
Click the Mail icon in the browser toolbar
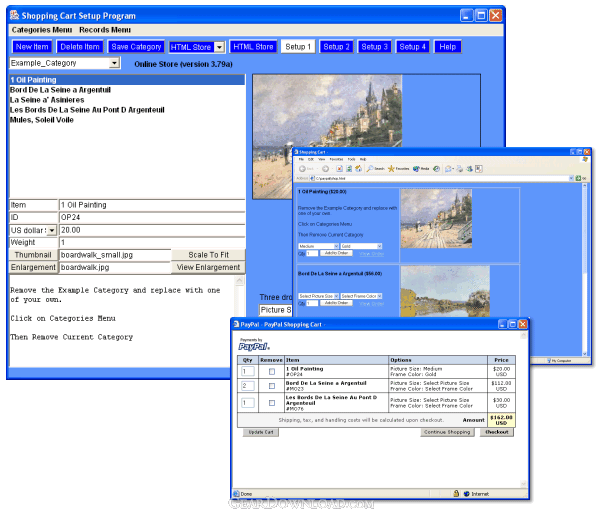pos(449,169)
